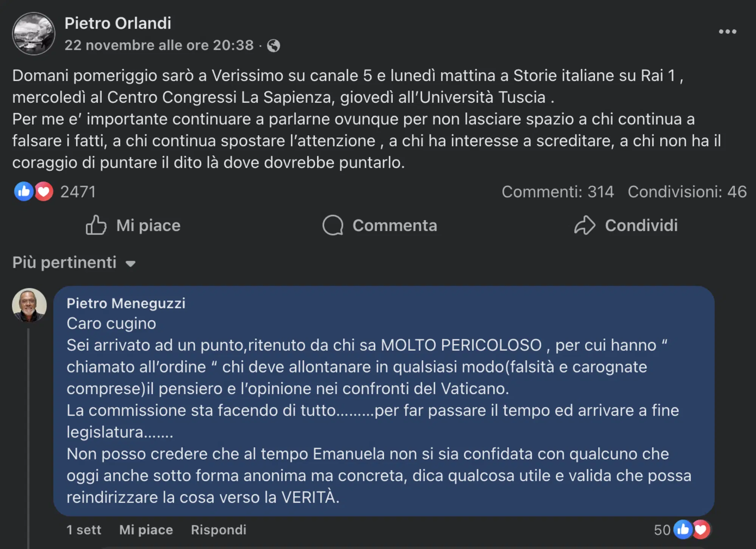Click the globe public audience icon
Image resolution: width=756 pixels, height=549 pixels.
click(274, 46)
